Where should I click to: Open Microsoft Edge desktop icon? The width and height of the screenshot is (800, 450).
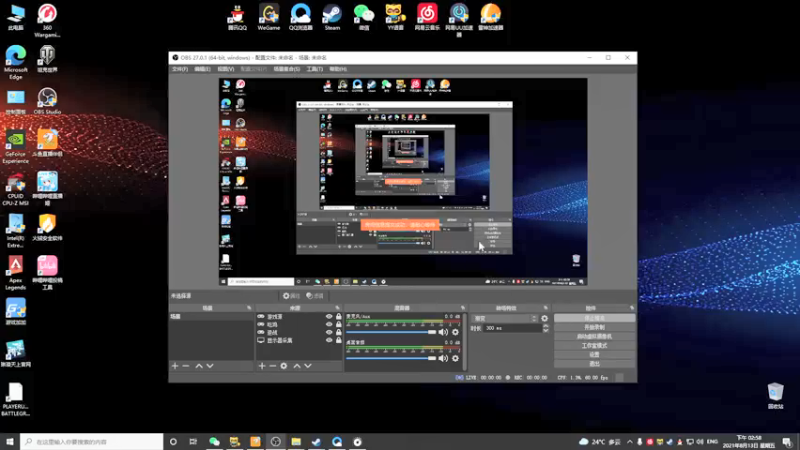(x=15, y=62)
